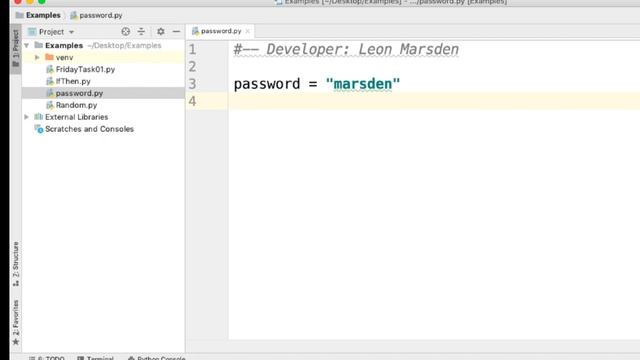Click External Libraries bar-chart icon
Screen dimensions: 640x360
point(39,117)
